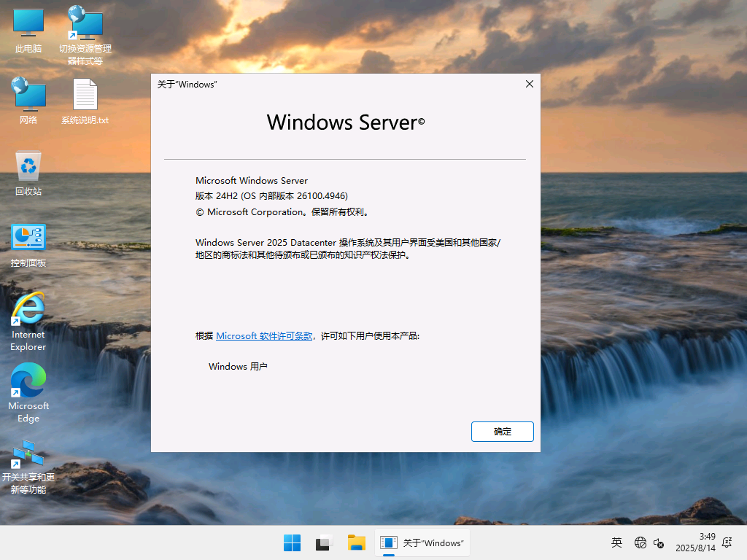Open the clock showing 3:49 2025/8/14
Screen dimensions: 747x560
[695, 542]
